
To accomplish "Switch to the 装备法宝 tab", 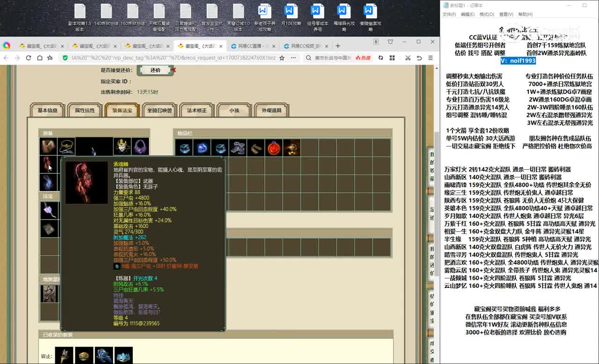I will tap(122, 110).
